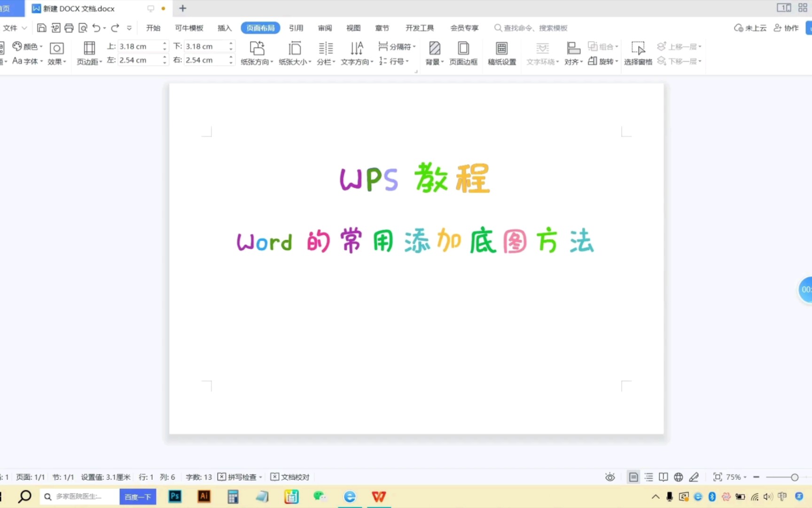Click zoom out minus button in status bar

pyautogui.click(x=756, y=477)
